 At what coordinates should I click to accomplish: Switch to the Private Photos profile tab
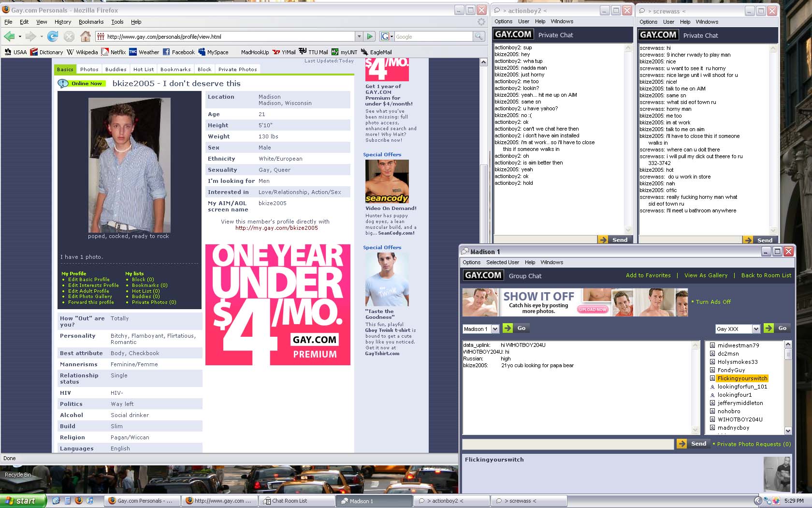point(238,69)
